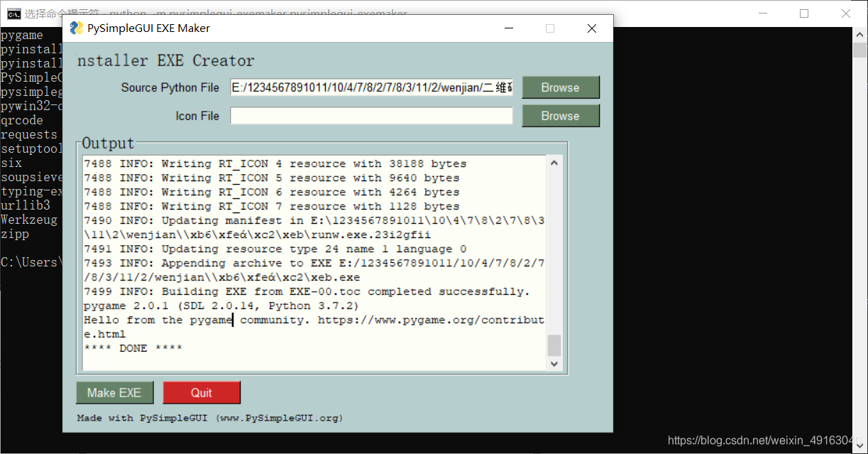Image resolution: width=868 pixels, height=454 pixels.
Task: Minimize the PySimpleGUI EXE Maker window
Action: pyautogui.click(x=509, y=28)
